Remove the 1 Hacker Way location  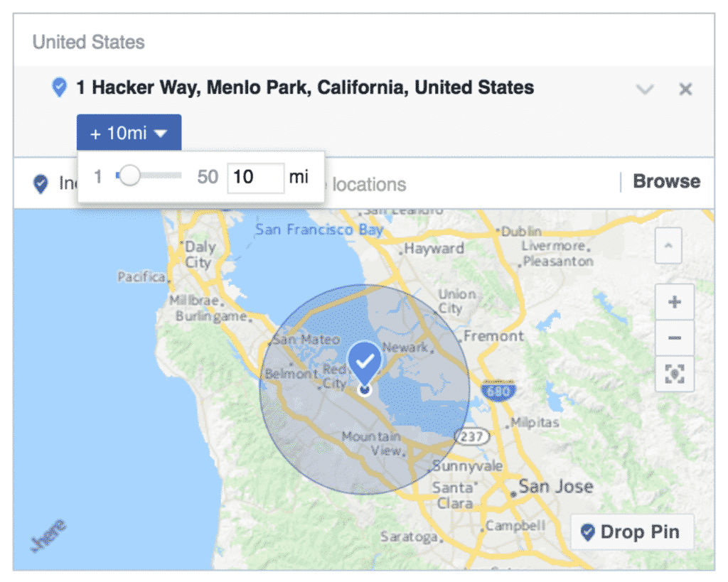click(685, 89)
